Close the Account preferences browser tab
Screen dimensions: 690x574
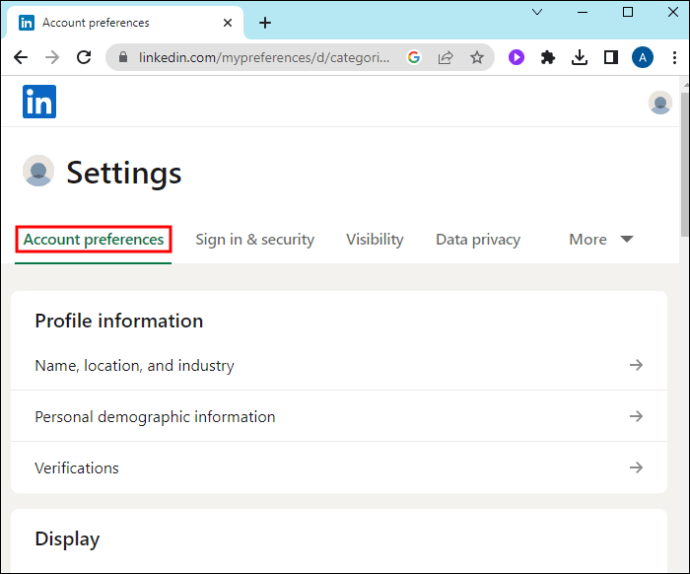click(228, 22)
